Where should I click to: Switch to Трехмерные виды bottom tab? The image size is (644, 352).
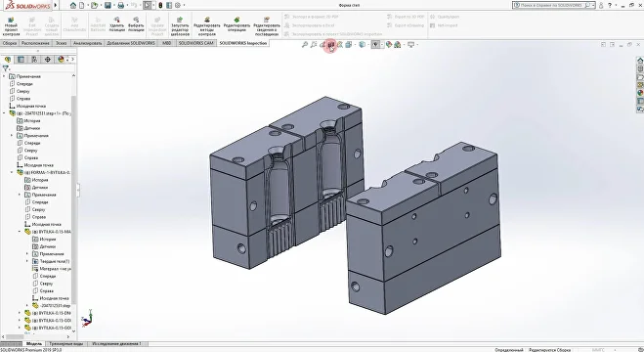click(x=65, y=344)
